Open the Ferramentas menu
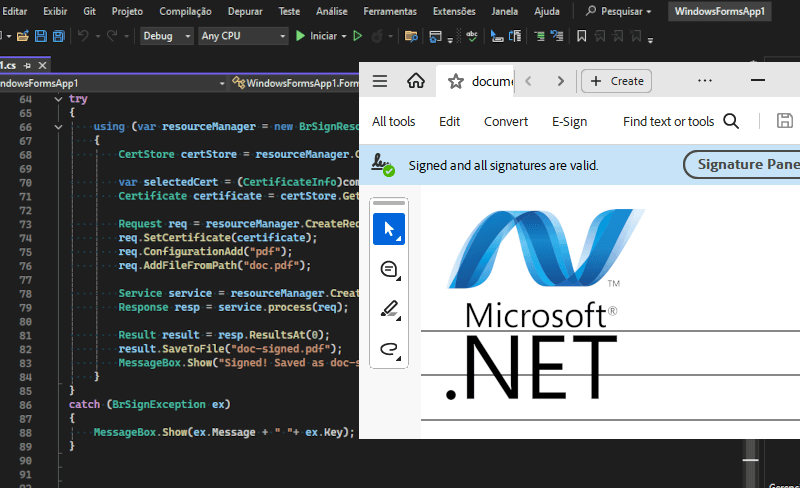 pos(390,11)
